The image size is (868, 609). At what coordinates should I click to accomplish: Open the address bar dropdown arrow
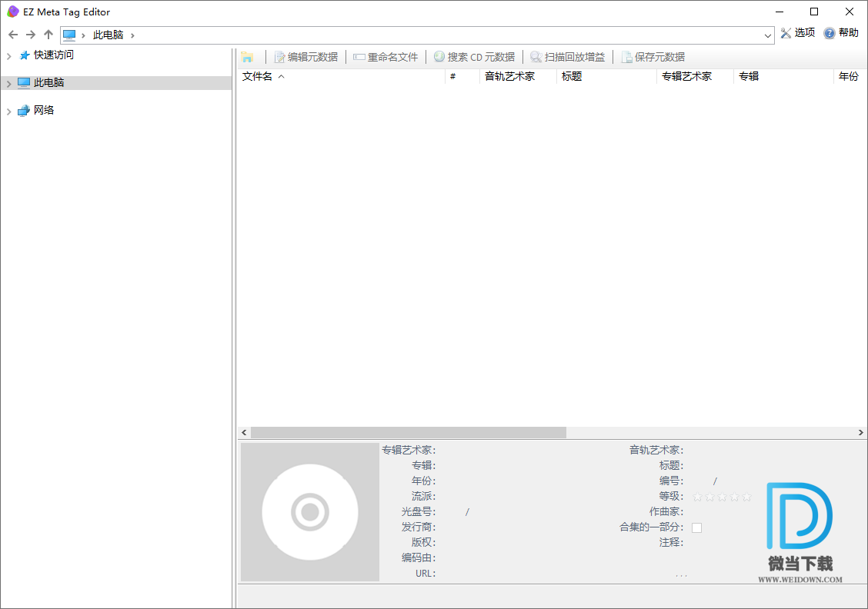(768, 35)
